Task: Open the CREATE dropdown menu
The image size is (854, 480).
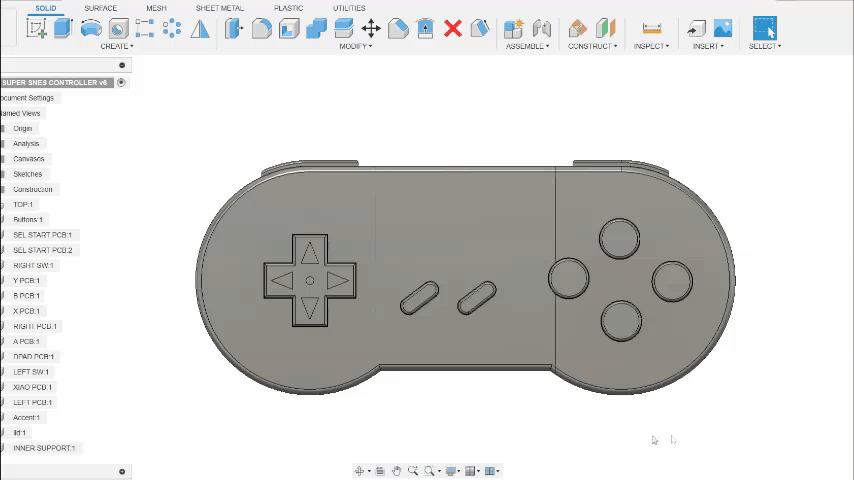Action: 117,46
